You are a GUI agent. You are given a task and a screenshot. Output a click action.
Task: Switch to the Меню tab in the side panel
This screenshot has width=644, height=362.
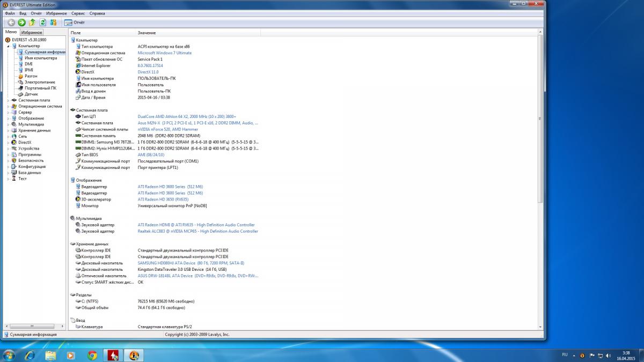click(11, 32)
